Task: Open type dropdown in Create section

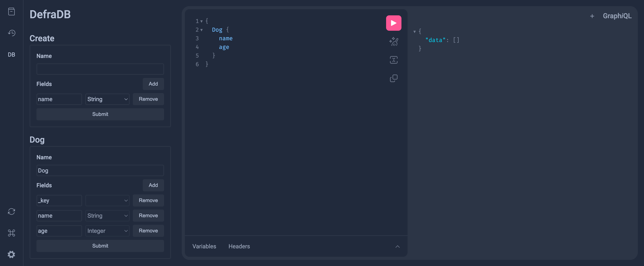Action: tap(107, 99)
